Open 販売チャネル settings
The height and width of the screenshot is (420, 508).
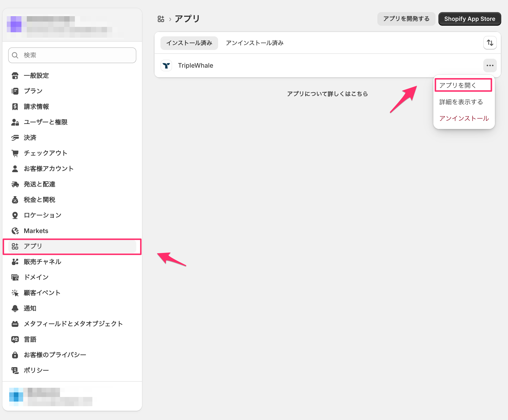tap(72, 262)
